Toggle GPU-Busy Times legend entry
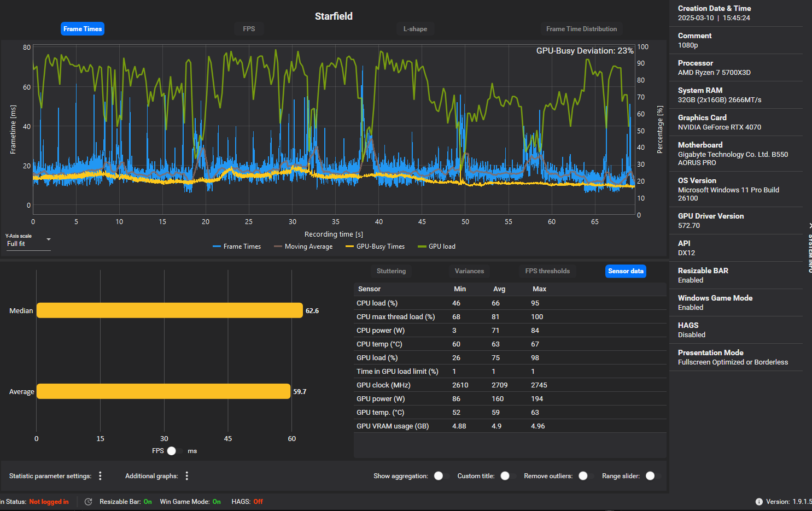 [x=375, y=246]
